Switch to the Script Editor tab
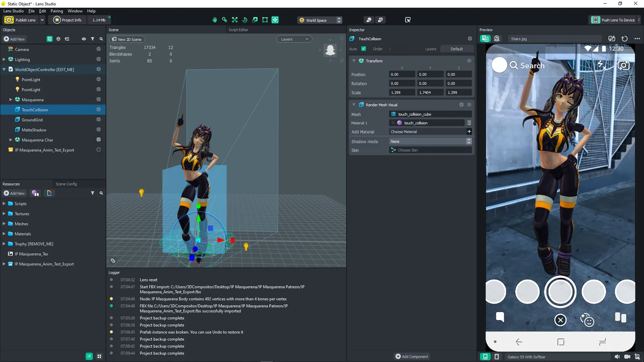 238,30
